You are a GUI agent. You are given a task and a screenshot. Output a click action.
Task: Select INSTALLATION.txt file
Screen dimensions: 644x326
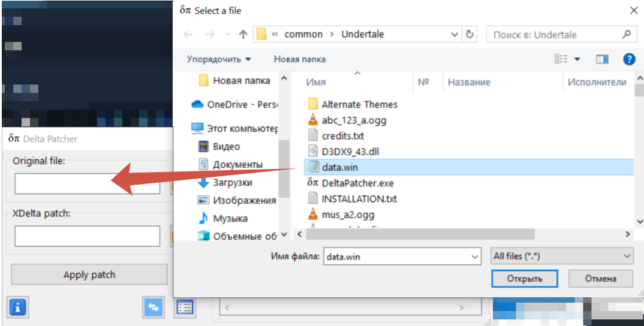pos(359,199)
